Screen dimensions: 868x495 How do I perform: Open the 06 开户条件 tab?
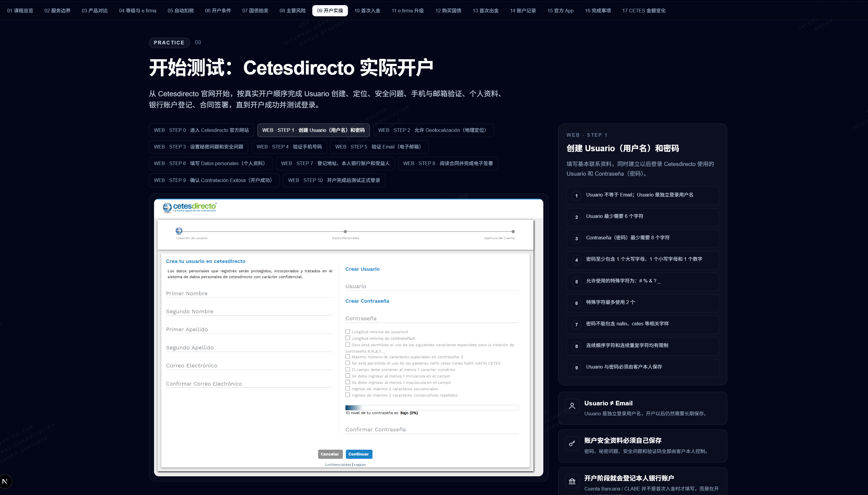(x=218, y=11)
